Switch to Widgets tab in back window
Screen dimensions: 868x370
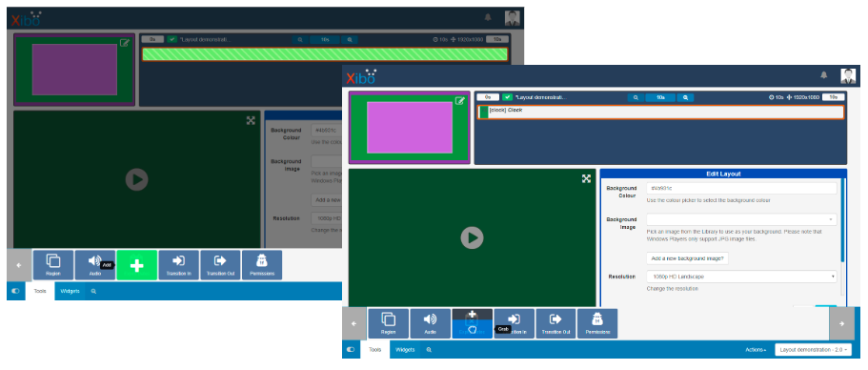point(70,291)
